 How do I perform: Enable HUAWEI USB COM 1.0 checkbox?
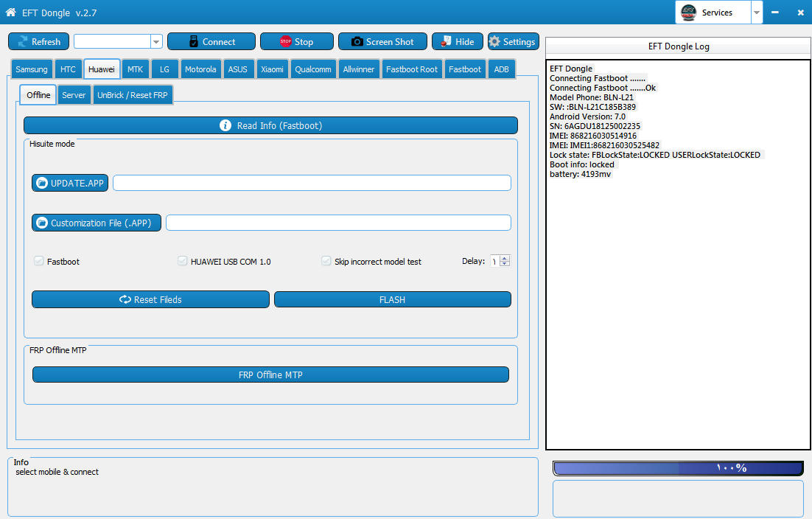tap(182, 261)
